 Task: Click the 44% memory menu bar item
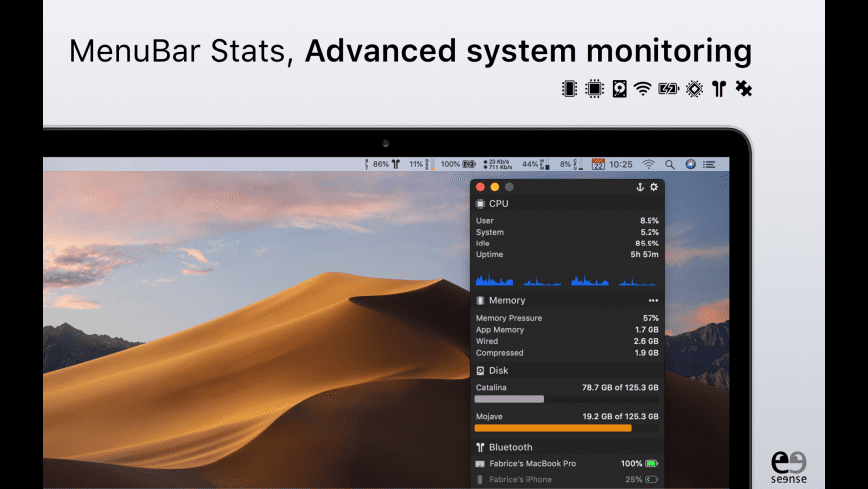click(536, 164)
